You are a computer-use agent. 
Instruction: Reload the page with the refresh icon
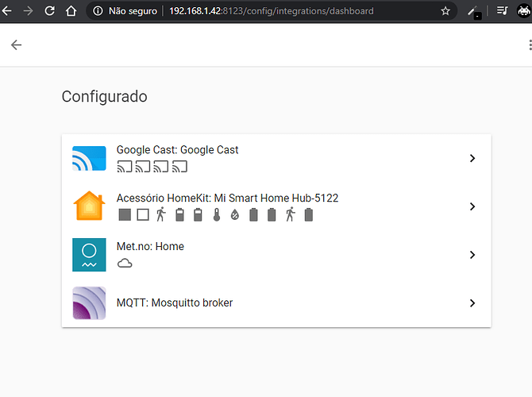[49, 11]
